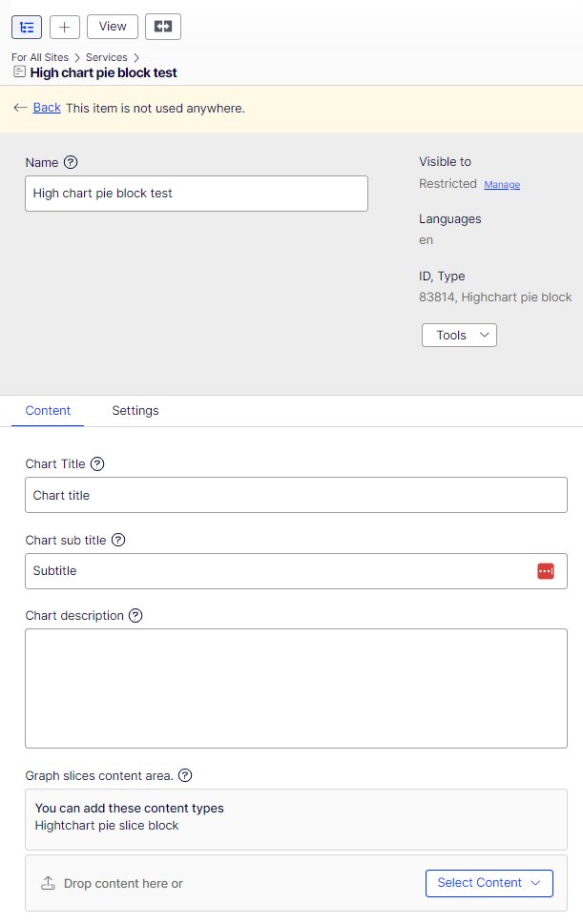Switch to the Content tab

tap(48, 410)
